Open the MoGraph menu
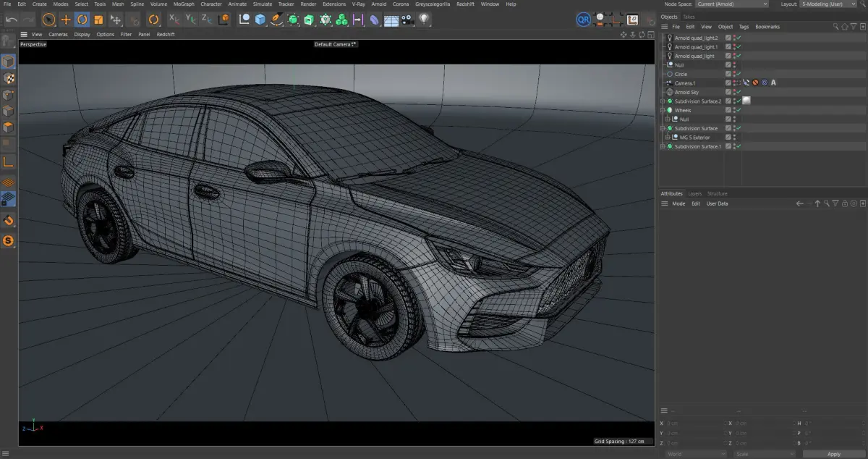This screenshot has width=868, height=459. click(x=184, y=4)
